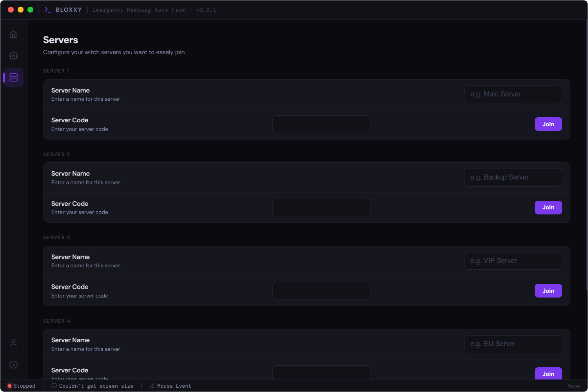Click the monitor icon in status bar

pos(54,386)
